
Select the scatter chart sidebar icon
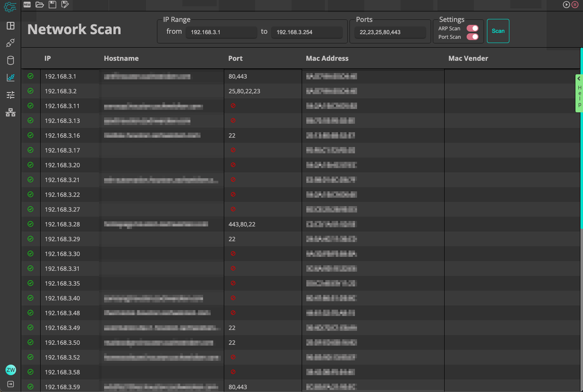[10, 78]
